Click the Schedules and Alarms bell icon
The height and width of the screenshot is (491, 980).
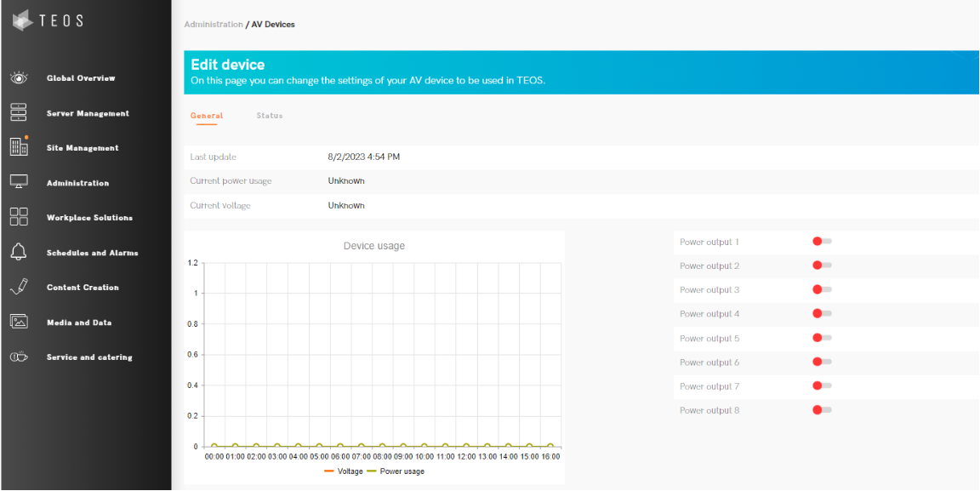(19, 253)
